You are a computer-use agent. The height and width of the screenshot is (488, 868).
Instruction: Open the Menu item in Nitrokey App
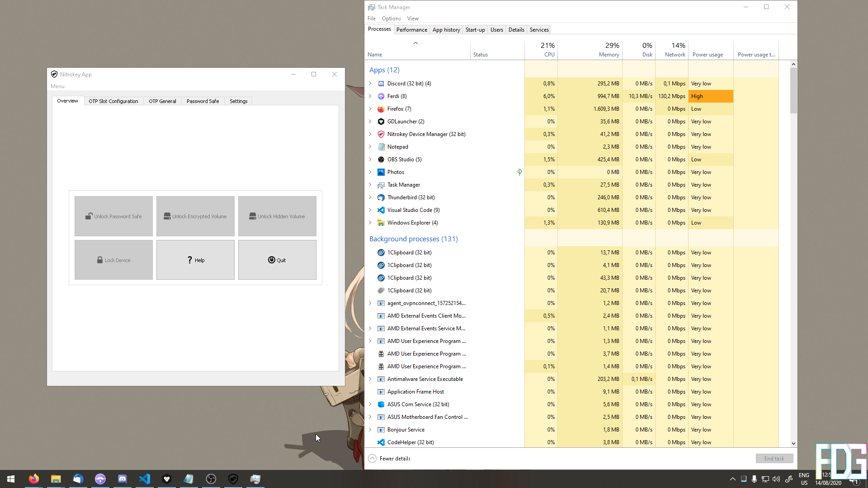(57, 86)
